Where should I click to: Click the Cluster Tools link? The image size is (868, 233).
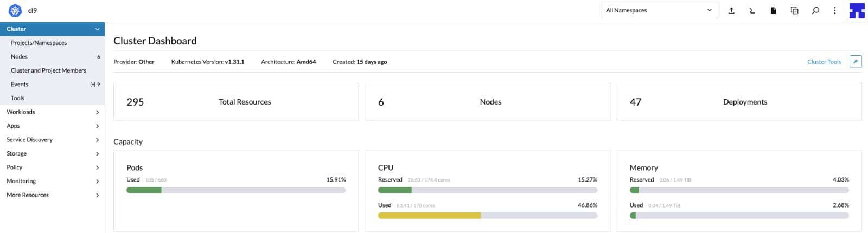coord(824,62)
